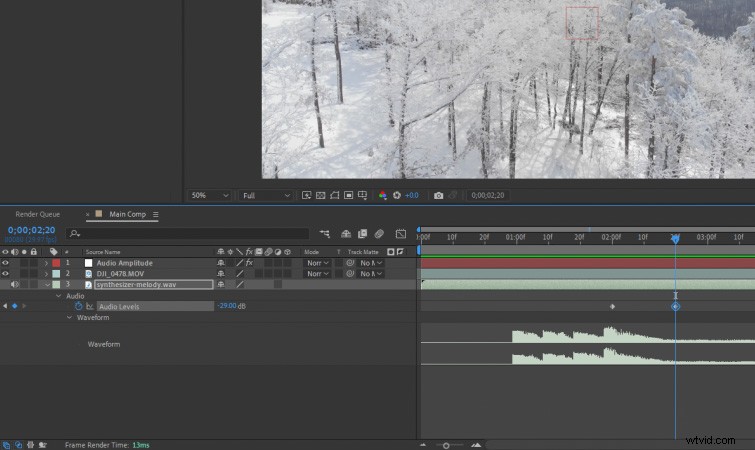Click the show snapshot icon
This screenshot has height=450, width=755.
453,195
